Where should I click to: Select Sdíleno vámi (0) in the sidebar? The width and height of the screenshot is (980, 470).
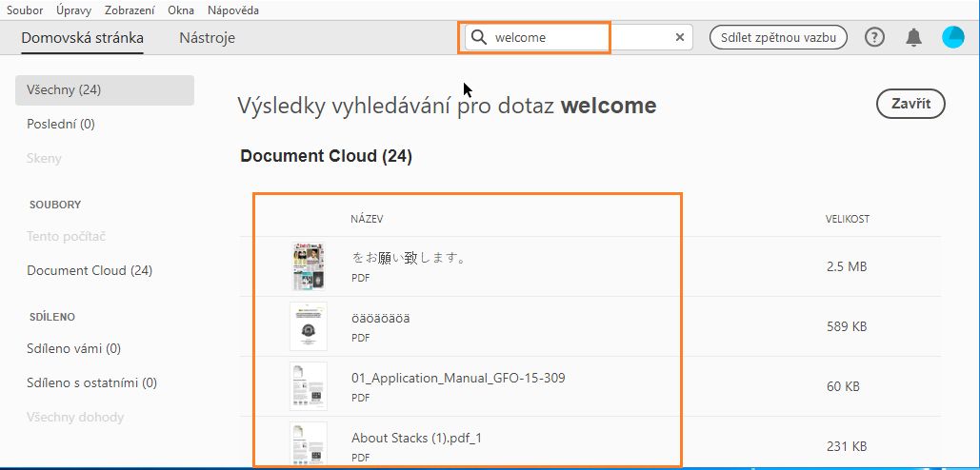pos(73,348)
